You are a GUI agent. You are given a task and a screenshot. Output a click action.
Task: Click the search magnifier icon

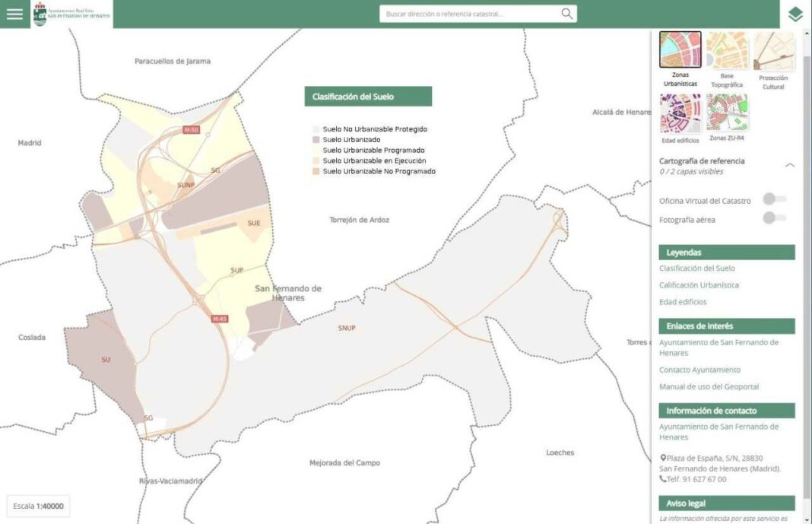click(566, 14)
